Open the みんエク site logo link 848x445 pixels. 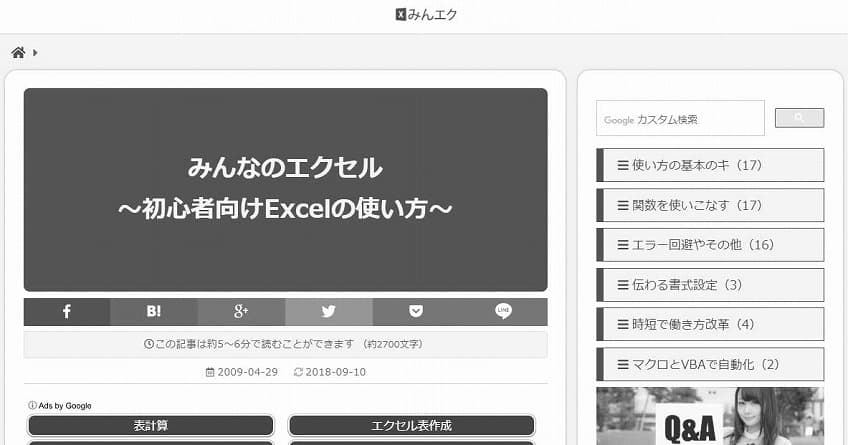(426, 15)
